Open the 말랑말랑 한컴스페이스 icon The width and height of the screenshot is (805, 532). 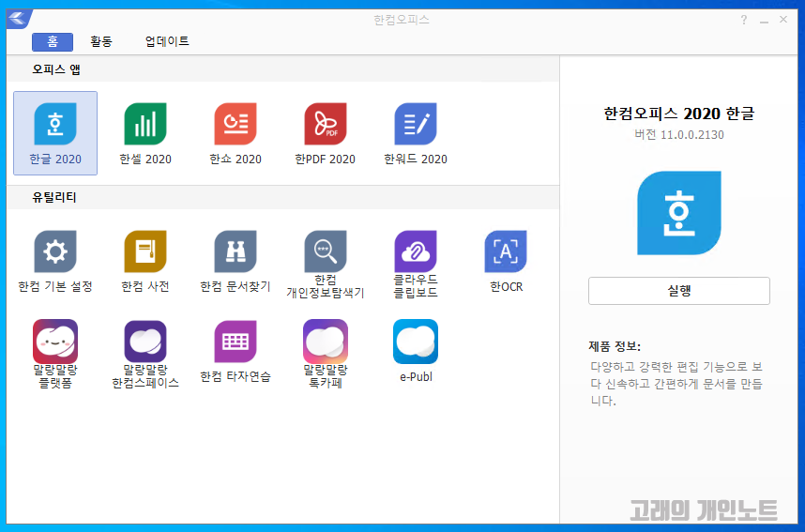tap(145, 342)
